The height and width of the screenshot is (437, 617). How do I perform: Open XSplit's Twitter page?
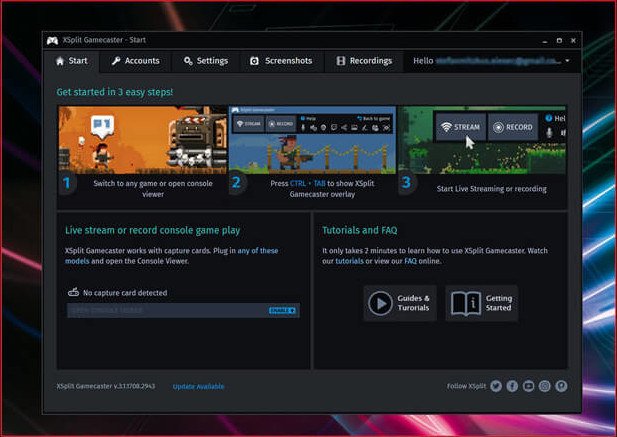495,386
